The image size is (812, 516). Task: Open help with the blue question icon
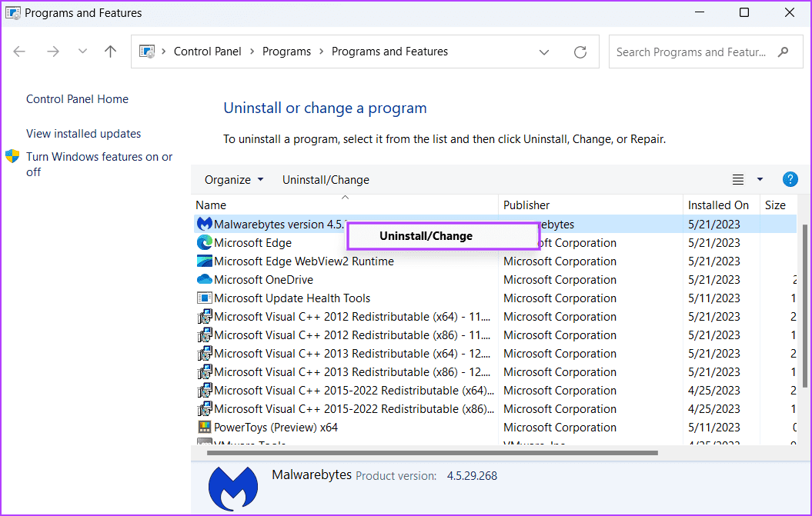[x=790, y=180]
